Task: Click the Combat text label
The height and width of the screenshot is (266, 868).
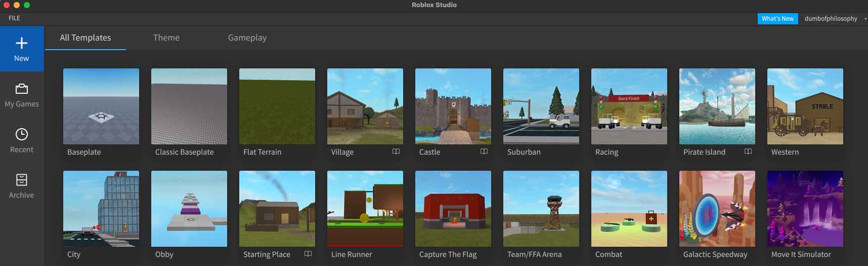Action: [x=609, y=254]
